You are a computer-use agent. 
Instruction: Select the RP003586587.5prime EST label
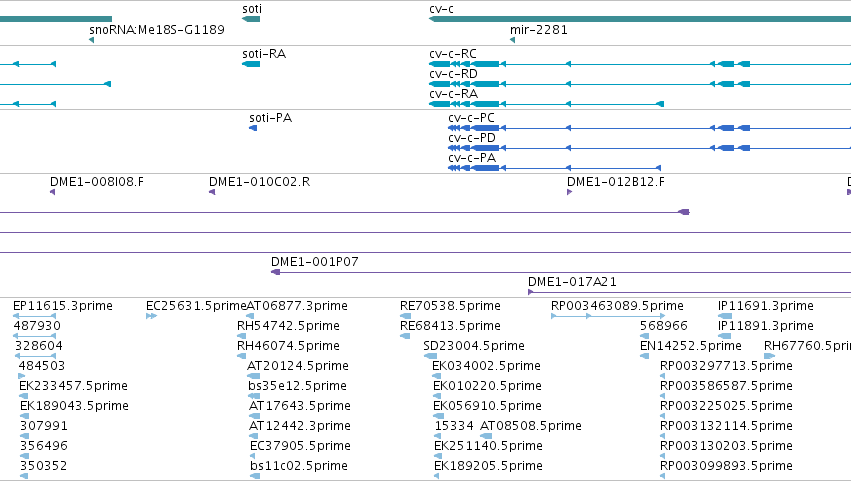point(726,386)
